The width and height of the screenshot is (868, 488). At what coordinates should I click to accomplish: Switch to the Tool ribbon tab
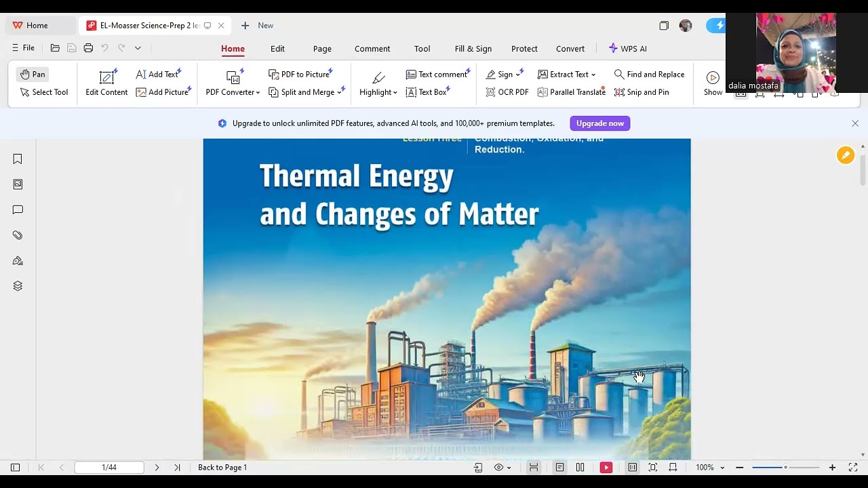point(422,49)
